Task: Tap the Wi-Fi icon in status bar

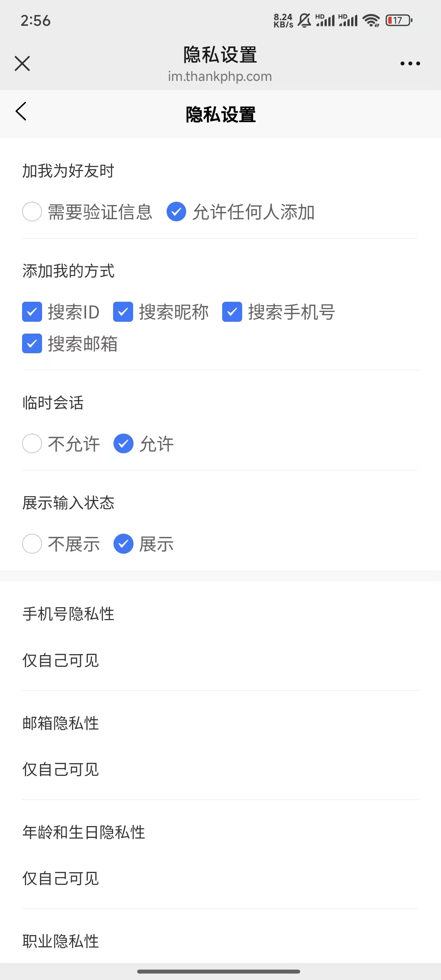Action: click(371, 20)
